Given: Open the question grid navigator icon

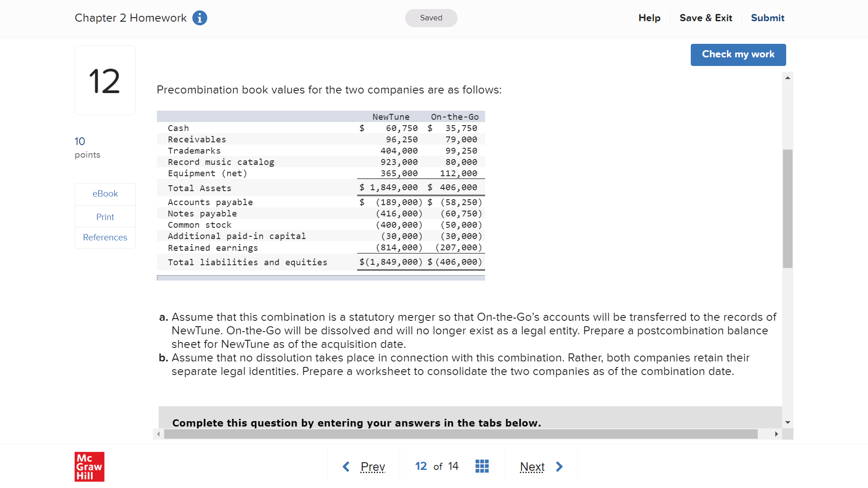Looking at the screenshot, I should (x=482, y=466).
